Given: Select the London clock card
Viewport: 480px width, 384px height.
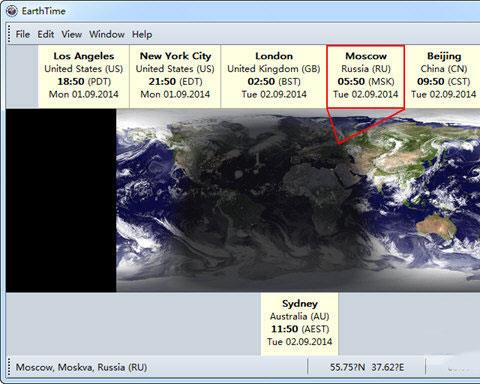Looking at the screenshot, I should tap(274, 76).
